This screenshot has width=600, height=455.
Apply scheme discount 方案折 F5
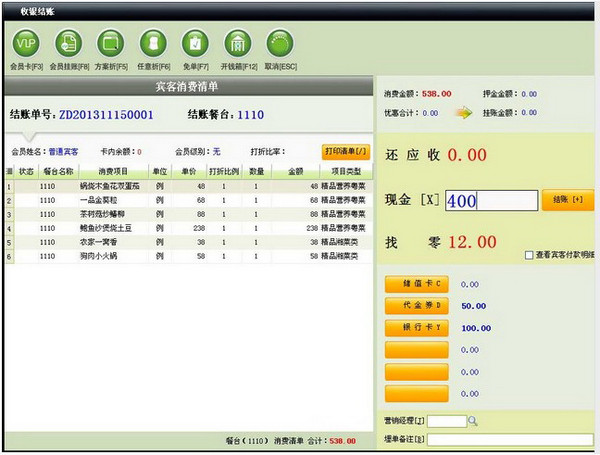click(x=111, y=44)
